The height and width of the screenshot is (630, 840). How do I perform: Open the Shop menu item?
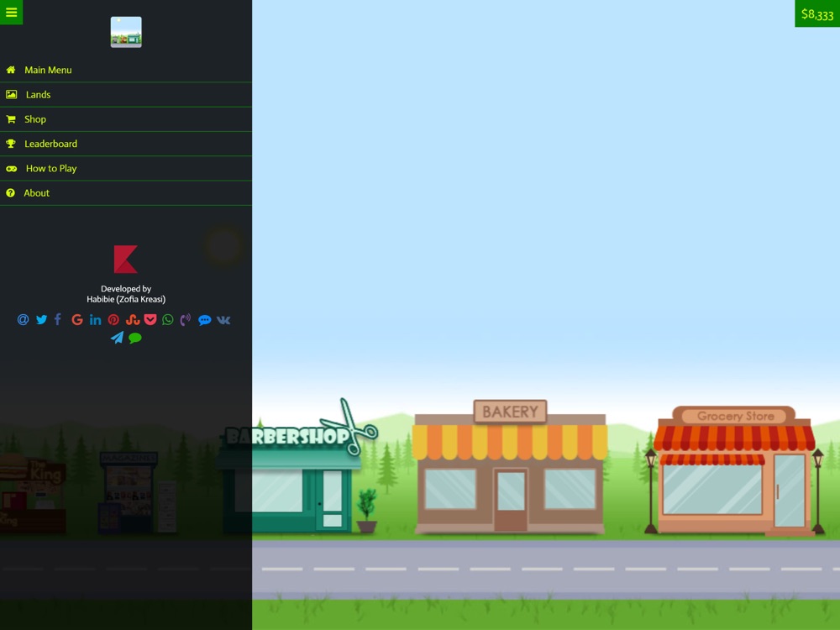pos(126,119)
